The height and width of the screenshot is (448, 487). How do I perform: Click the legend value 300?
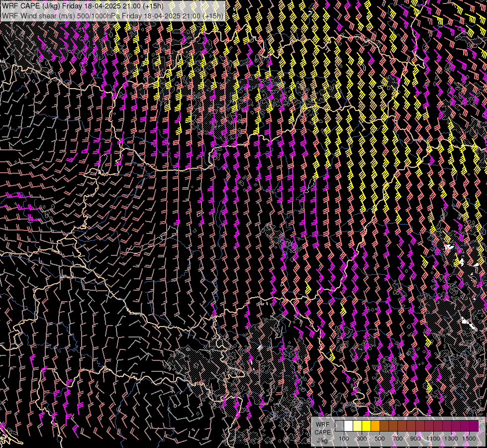362,439
